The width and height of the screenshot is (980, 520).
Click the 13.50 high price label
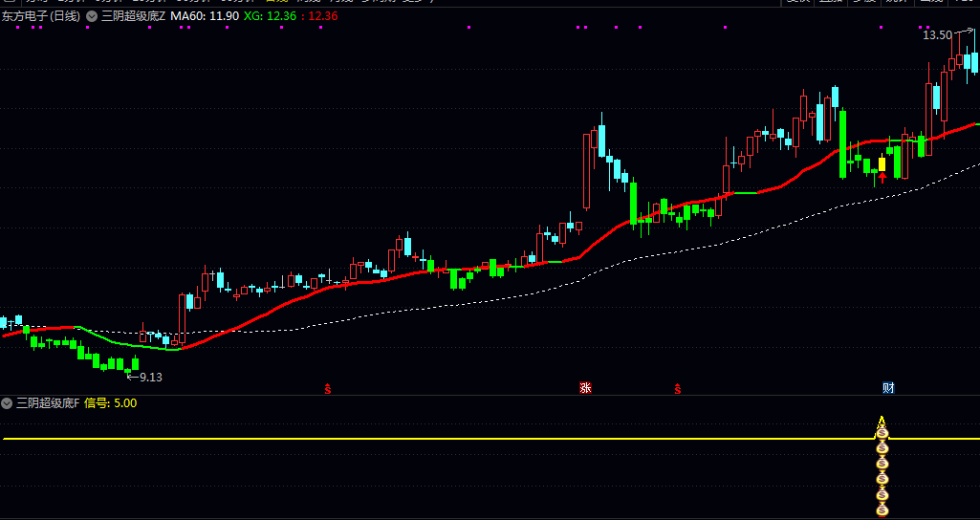point(938,35)
